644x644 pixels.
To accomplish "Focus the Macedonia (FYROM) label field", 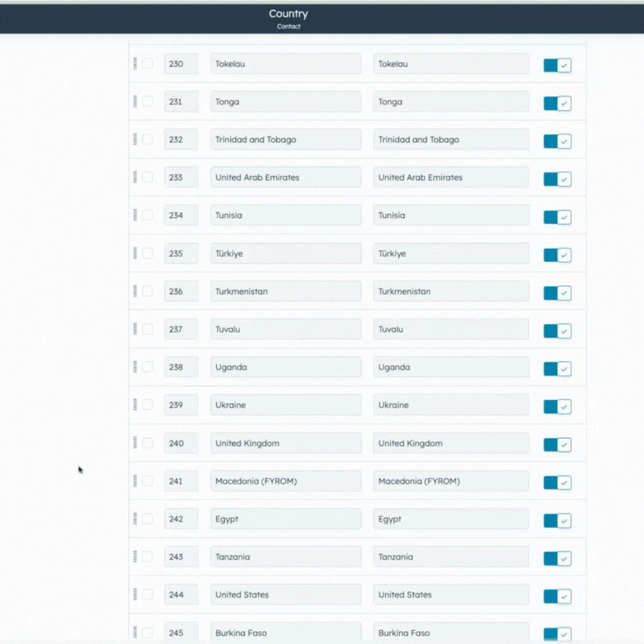I will [x=286, y=481].
